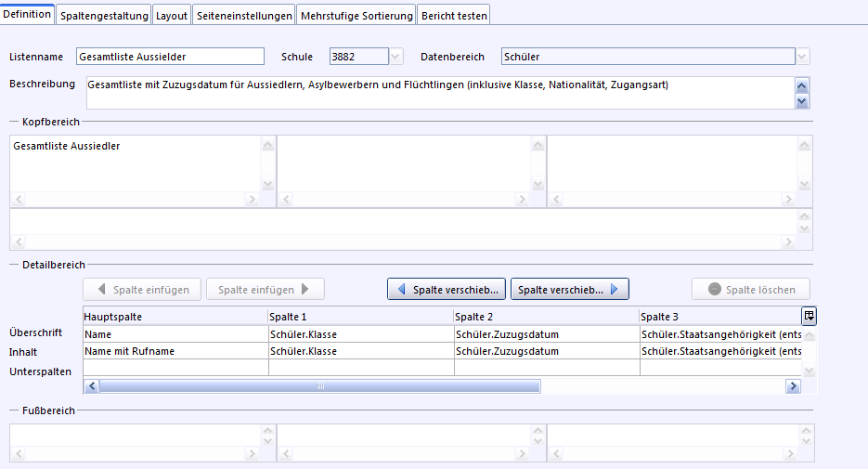This screenshot has width=868, height=469.
Task: Move column right with Spalte verschieben button
Action: [x=570, y=290]
